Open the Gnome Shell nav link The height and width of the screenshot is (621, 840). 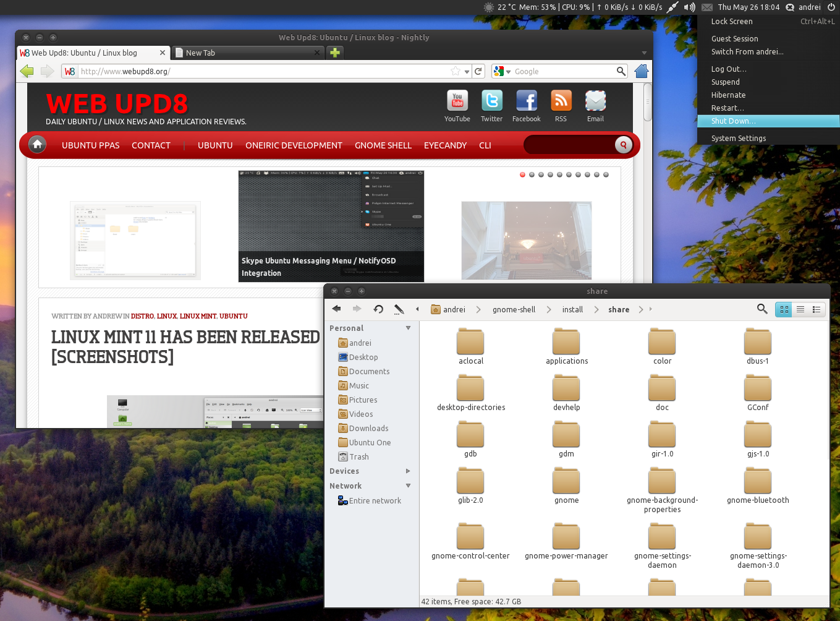point(383,145)
